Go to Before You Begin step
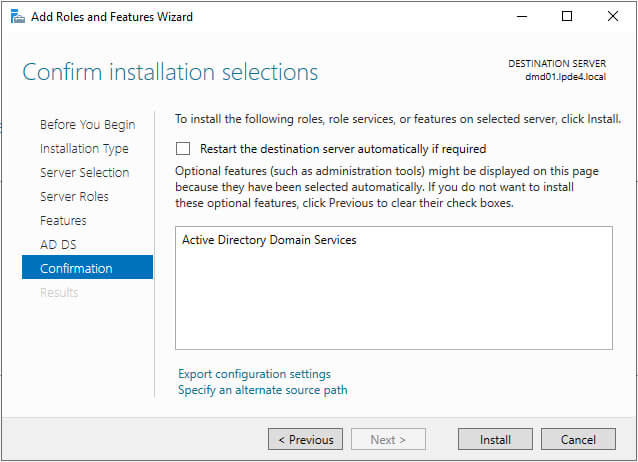Image resolution: width=638 pixels, height=462 pixels. click(87, 125)
